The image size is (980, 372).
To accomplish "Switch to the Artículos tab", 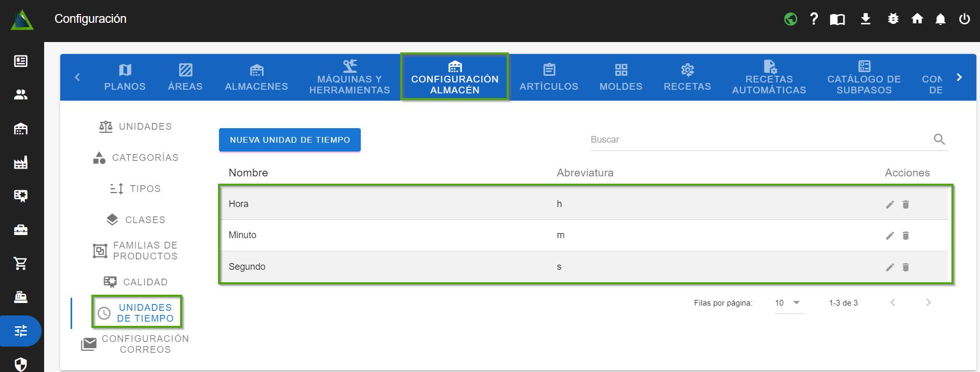I will click(x=549, y=77).
